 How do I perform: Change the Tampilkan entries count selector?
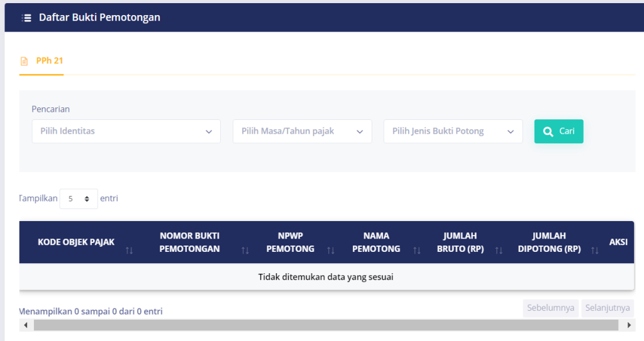tap(79, 198)
